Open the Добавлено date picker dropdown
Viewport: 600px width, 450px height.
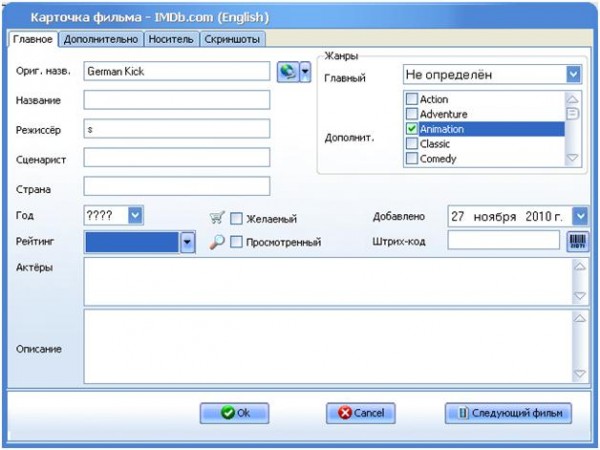pos(580,216)
